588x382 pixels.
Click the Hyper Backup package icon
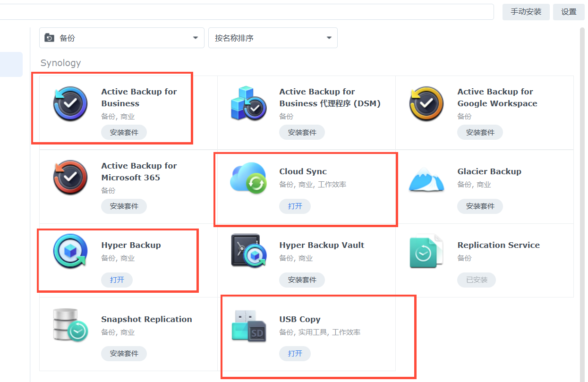tap(70, 251)
